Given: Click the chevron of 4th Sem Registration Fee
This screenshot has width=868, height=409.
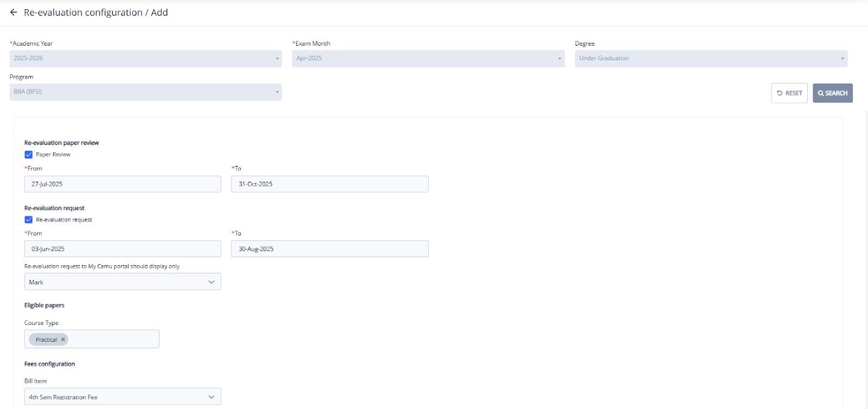Looking at the screenshot, I should (212, 397).
